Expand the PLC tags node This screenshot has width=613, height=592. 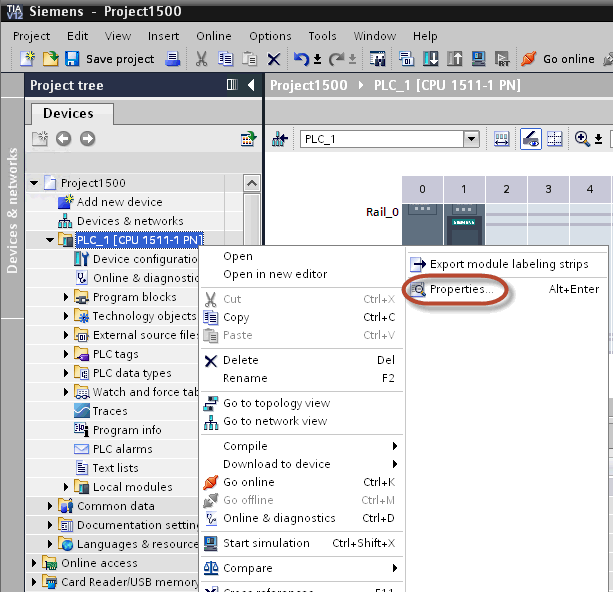pyautogui.click(x=66, y=354)
